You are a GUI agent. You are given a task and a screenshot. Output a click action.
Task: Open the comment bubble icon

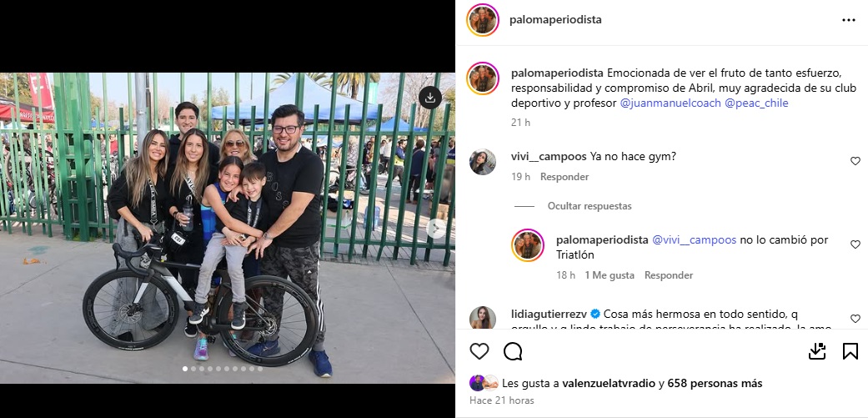click(513, 351)
